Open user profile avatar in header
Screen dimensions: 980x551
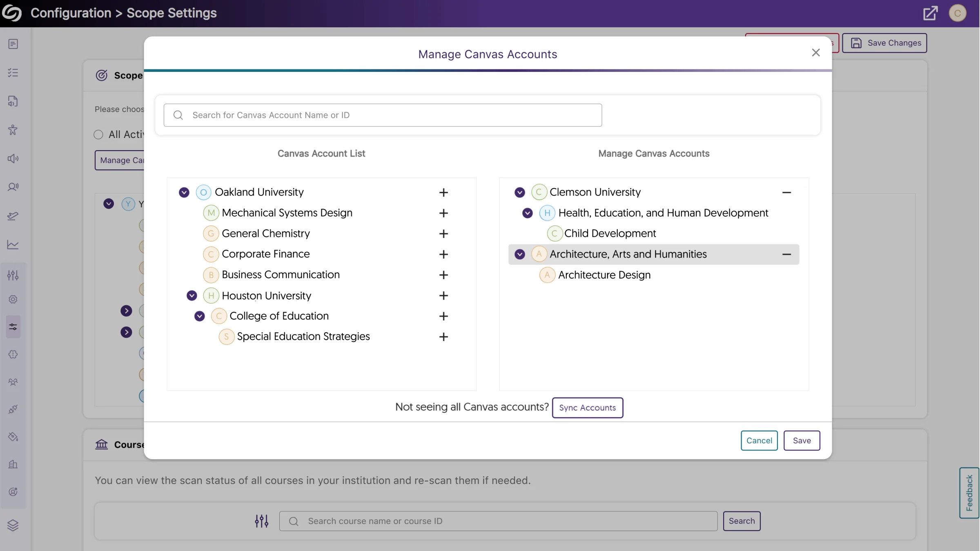(x=957, y=13)
